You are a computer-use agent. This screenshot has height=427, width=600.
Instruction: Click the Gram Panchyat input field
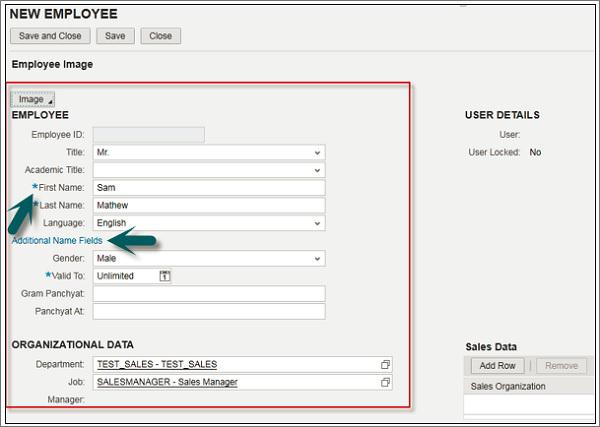coord(209,294)
